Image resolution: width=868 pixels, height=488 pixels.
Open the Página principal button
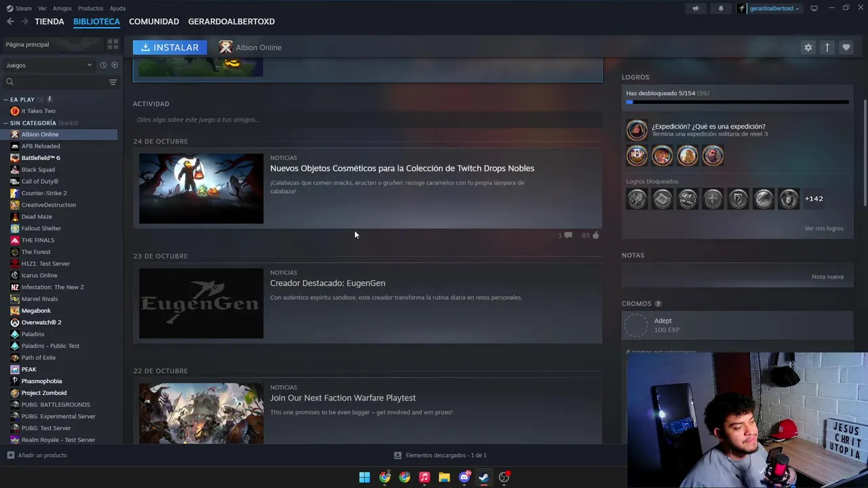point(52,44)
